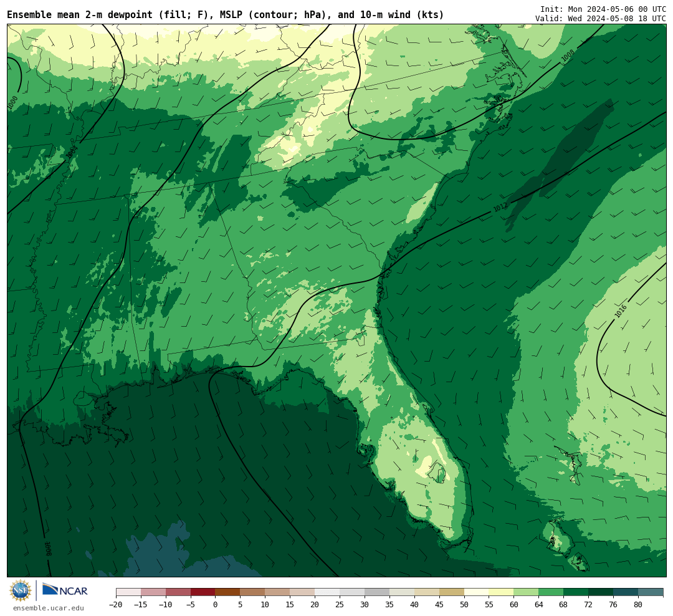Click the -15 colorbar tick label

tap(141, 604)
